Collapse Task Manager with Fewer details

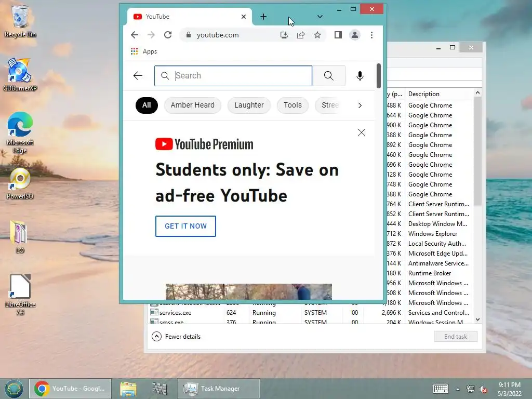pyautogui.click(x=176, y=337)
